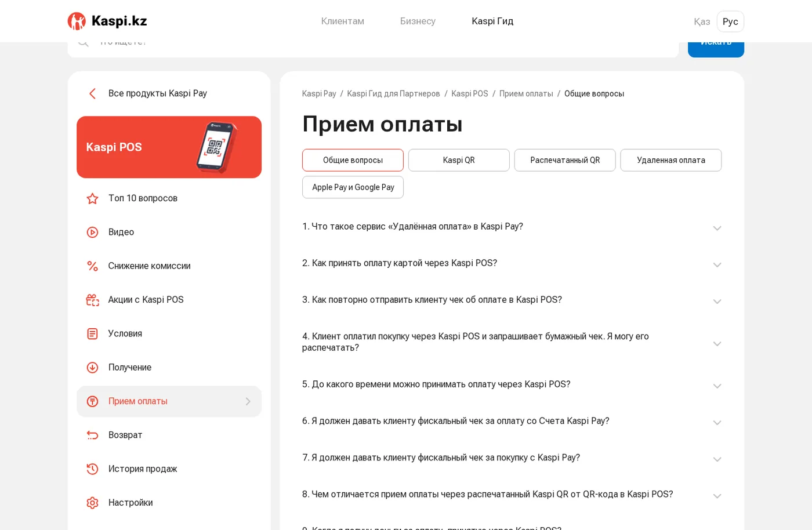Open the Kaspi QR tab
Viewport: 812px width, 530px height.
click(459, 160)
